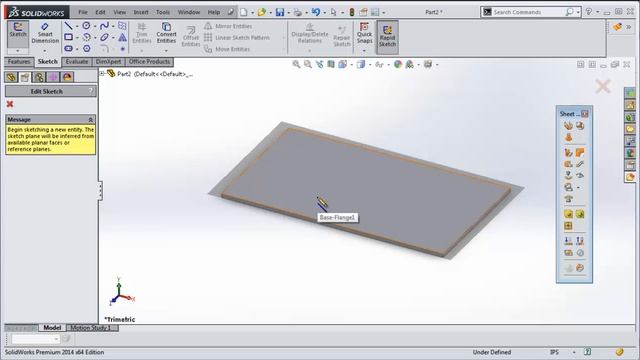The width and height of the screenshot is (640, 360).
Task: Expand the Part2 flyout tree node
Action: 102,73
